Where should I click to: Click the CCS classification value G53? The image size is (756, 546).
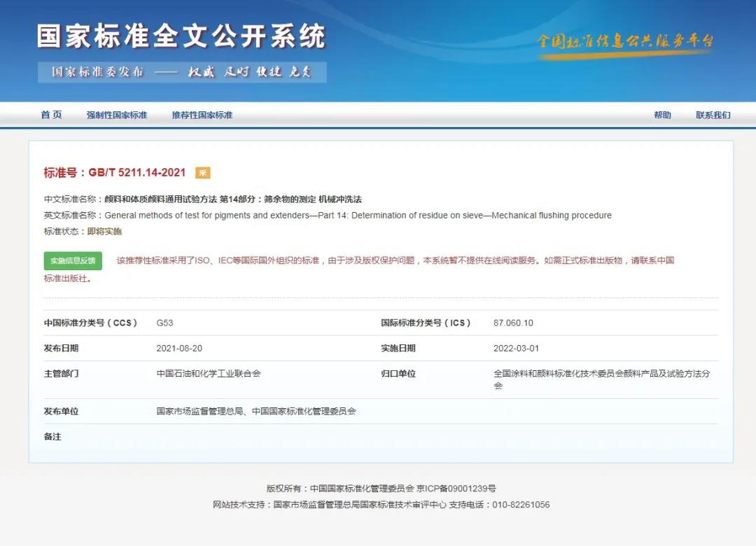[164, 323]
